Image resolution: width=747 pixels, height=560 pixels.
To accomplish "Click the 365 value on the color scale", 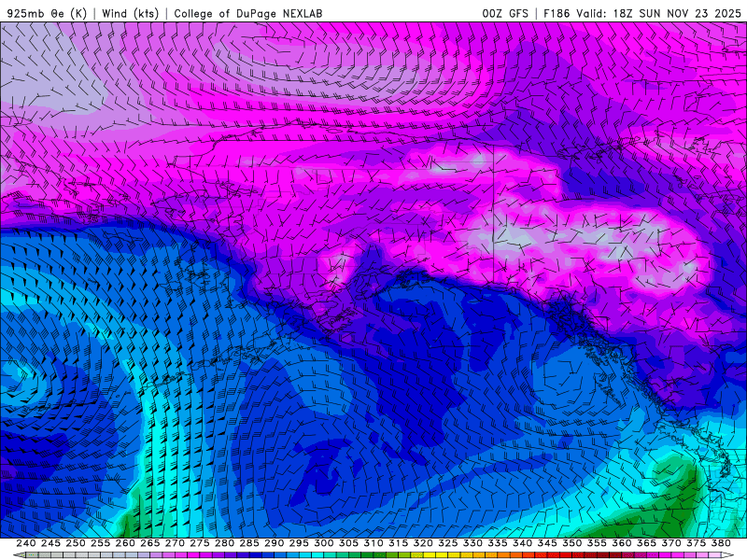I will click(646, 543).
